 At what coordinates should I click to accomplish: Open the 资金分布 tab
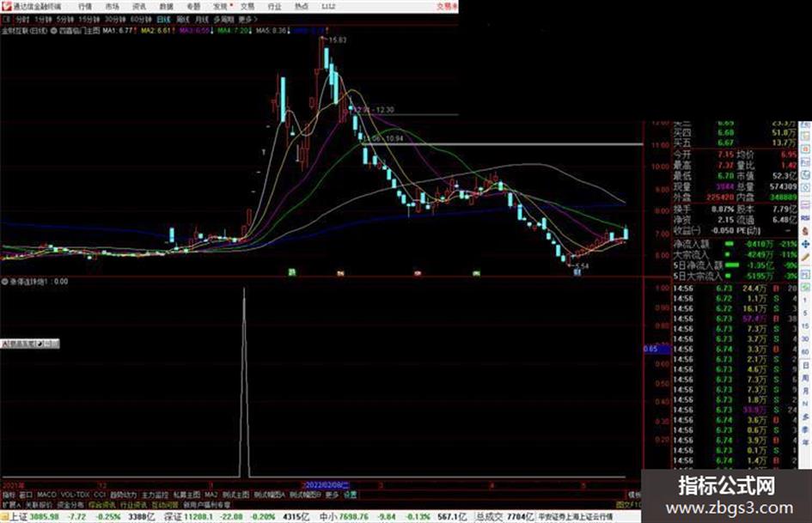[70, 504]
